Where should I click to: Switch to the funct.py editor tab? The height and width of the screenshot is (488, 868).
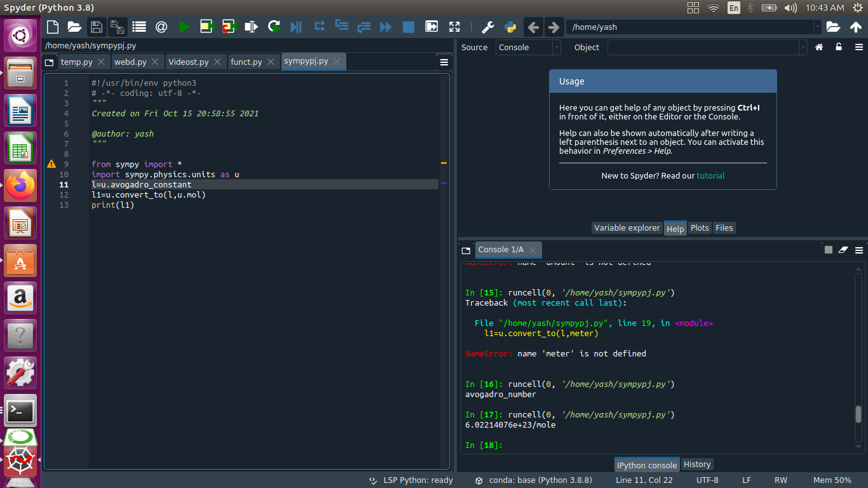(x=246, y=62)
